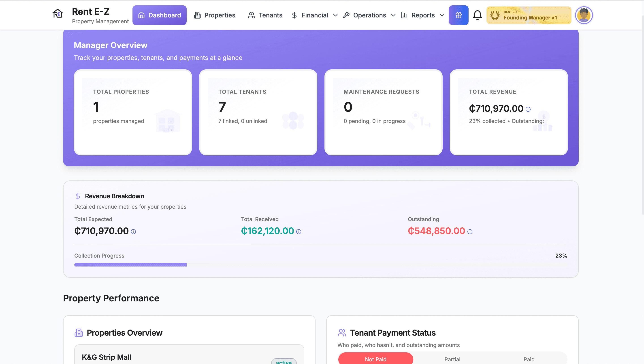Click the Total Revenue info icon

pos(528,109)
